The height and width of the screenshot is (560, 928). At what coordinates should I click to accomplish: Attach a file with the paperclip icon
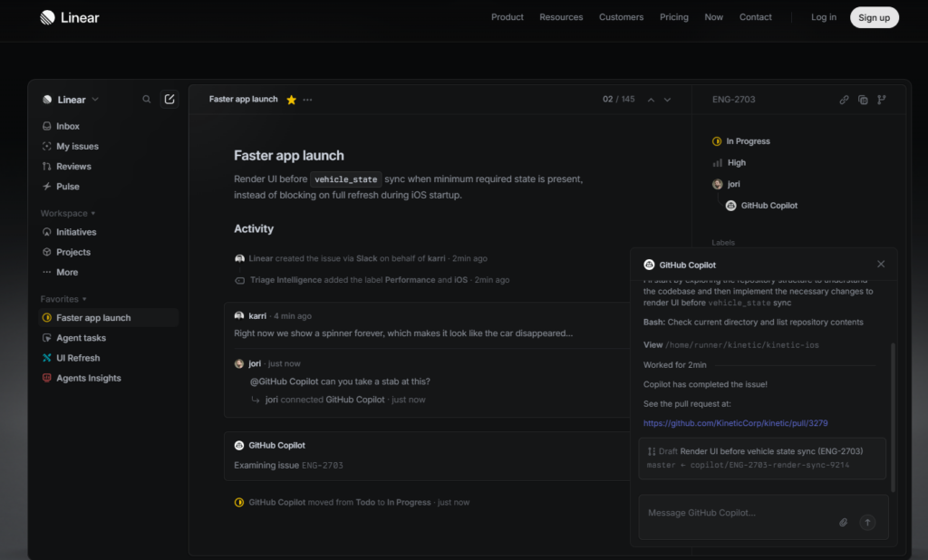pos(844,522)
